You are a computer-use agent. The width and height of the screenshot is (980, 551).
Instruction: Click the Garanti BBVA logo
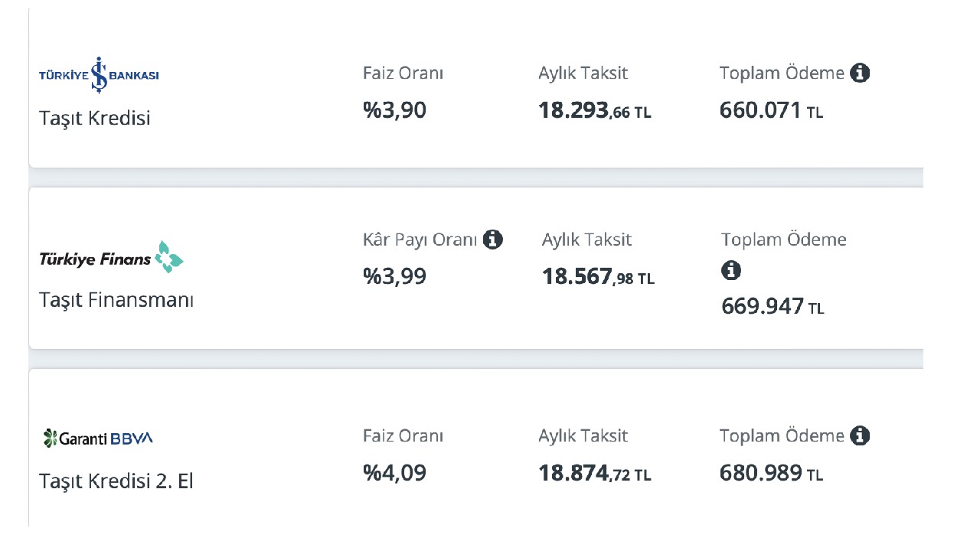[98, 439]
